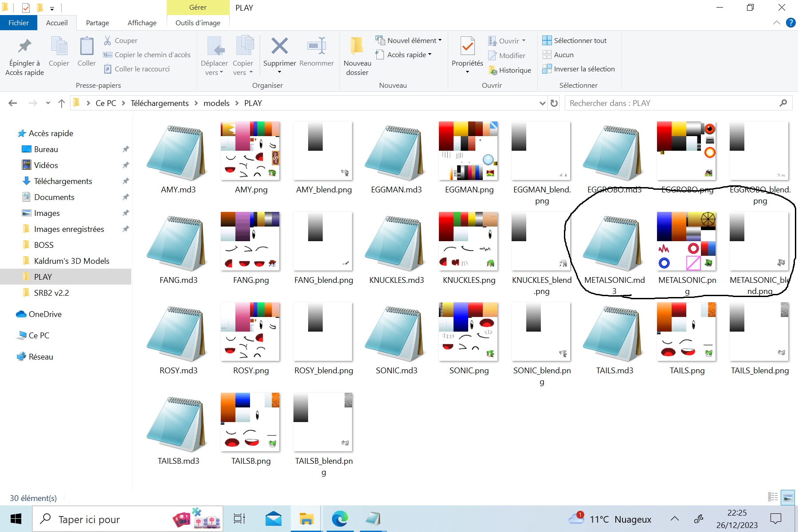Select OneDrive in the navigation pane
798x532 pixels.
(45, 314)
